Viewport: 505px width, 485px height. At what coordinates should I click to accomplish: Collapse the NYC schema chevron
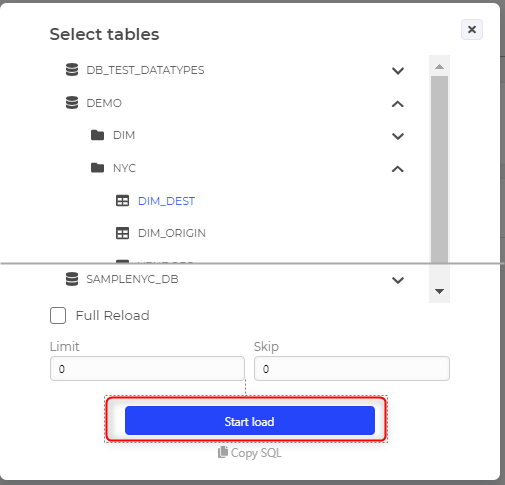pos(398,169)
